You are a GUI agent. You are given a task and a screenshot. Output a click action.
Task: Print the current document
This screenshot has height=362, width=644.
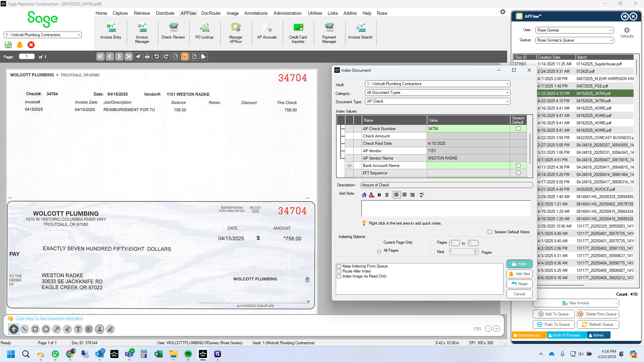coord(147,57)
